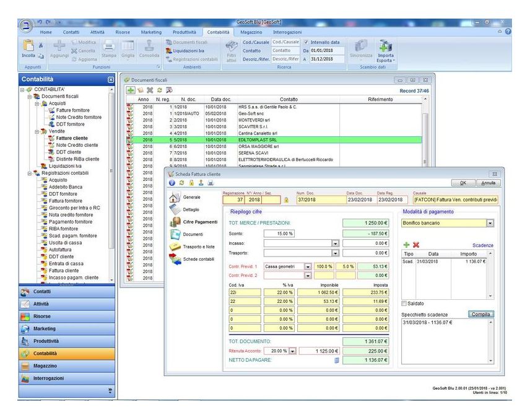Open the Schede contabili section

[192, 260]
